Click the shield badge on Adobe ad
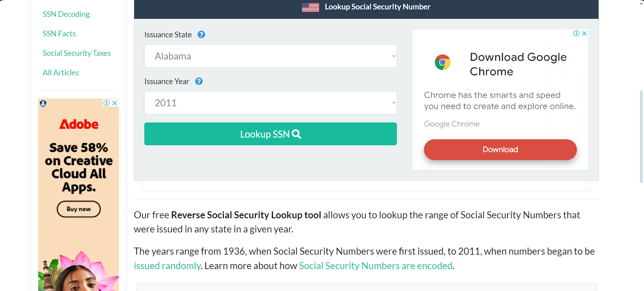Screen dimensions: 644x291 (x=43, y=104)
